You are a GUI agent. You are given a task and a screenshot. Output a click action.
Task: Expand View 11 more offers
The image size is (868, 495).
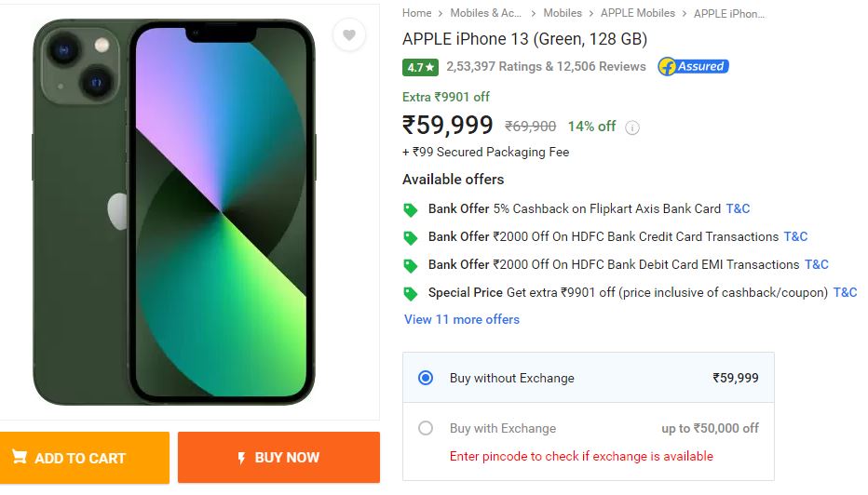coord(462,319)
